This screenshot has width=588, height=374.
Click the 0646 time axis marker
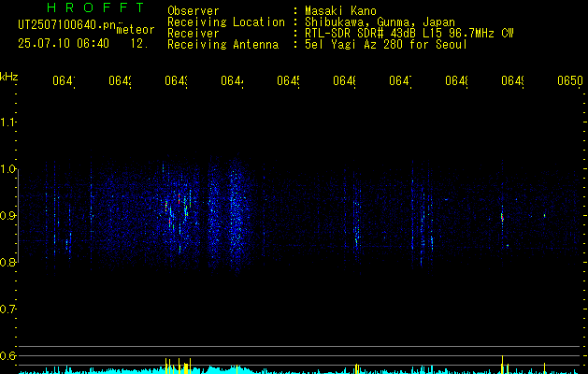pyautogui.click(x=344, y=80)
